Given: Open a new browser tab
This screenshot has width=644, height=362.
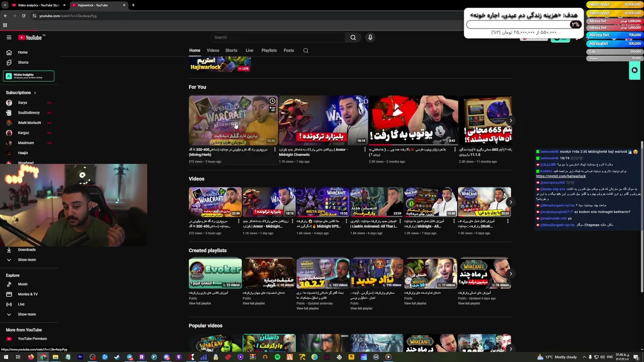Looking at the screenshot, I should coord(133,5).
